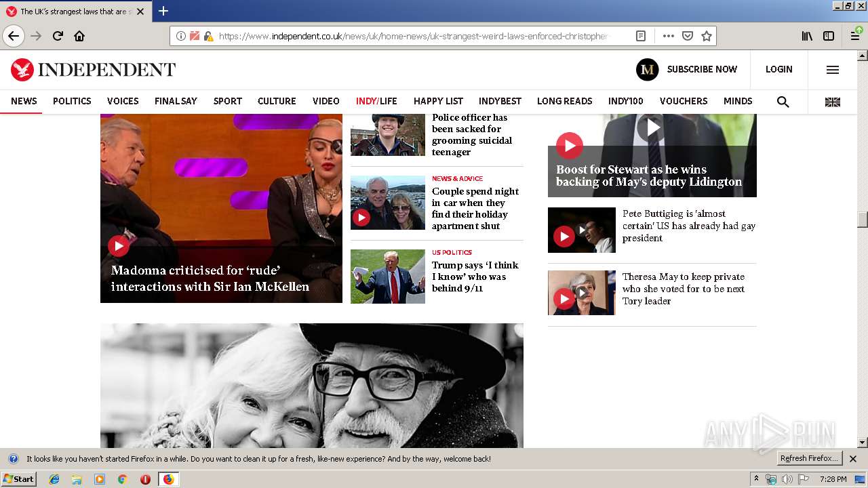Launch Opera from the taskbar
Image resolution: width=868 pixels, height=488 pixels.
pyautogui.click(x=145, y=479)
